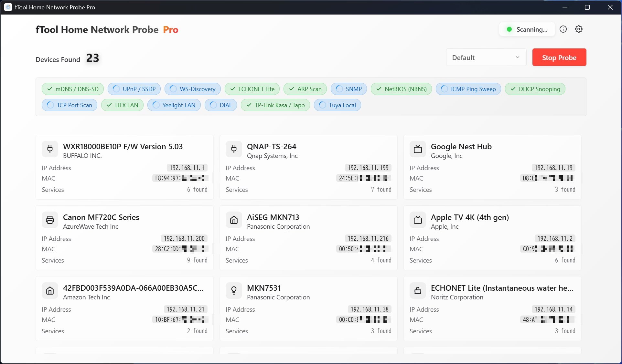Click the water heater device icon on Noritz card
622x364 pixels.
click(418, 291)
